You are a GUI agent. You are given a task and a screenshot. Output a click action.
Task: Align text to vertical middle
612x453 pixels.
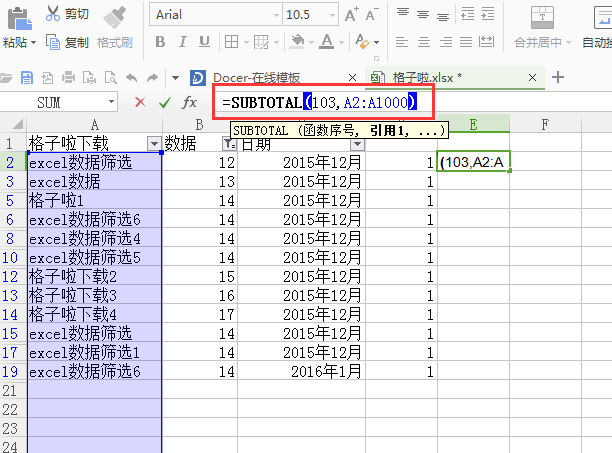[x=423, y=14]
